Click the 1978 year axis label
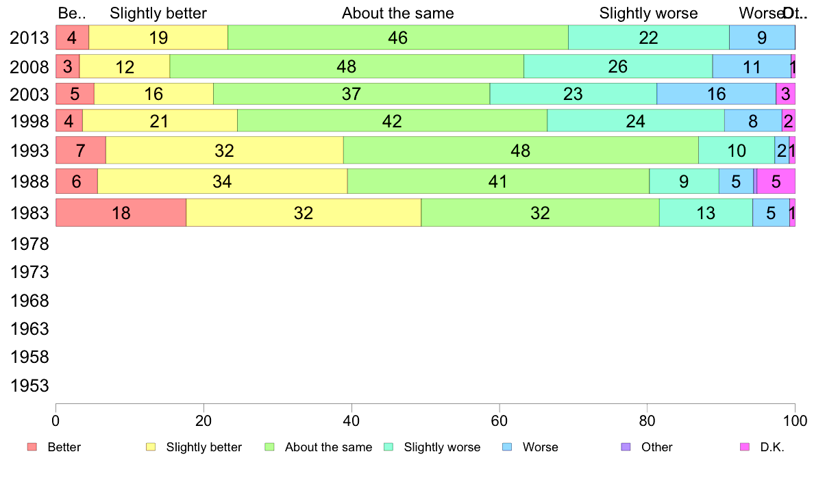The image size is (814, 504). [29, 244]
